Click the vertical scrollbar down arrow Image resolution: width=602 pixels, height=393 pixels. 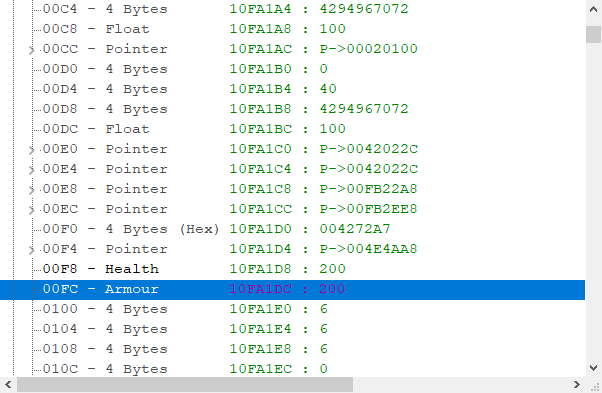pyautogui.click(x=593, y=368)
